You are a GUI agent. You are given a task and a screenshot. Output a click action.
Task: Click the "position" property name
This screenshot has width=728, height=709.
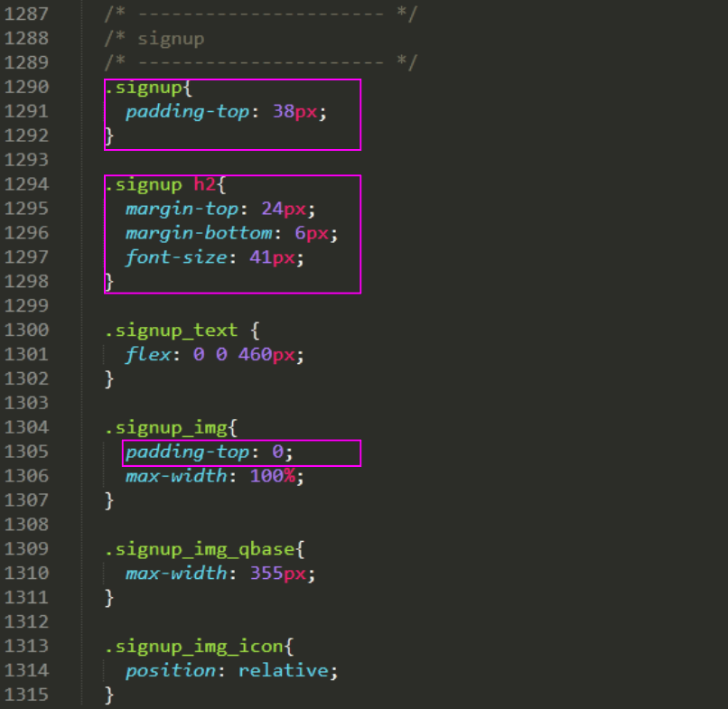pyautogui.click(x=171, y=671)
